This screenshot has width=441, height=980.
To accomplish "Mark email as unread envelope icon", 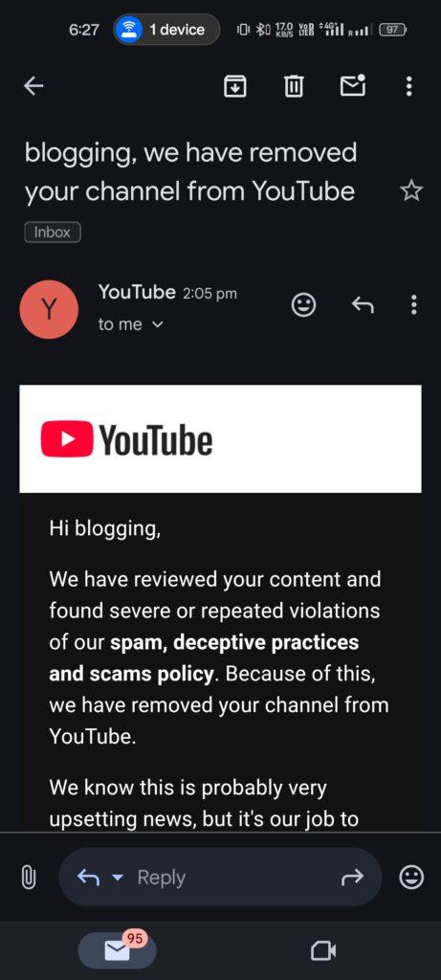I will 353,85.
